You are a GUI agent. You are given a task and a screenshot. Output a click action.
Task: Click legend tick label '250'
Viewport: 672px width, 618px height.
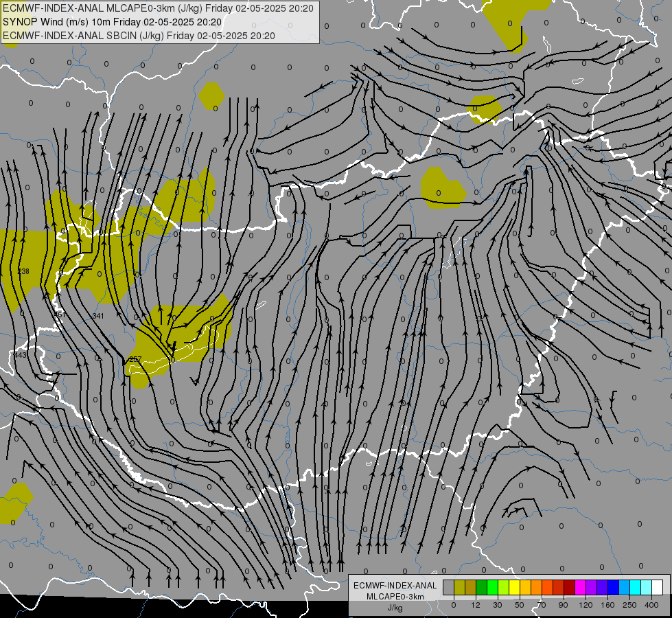point(629,605)
